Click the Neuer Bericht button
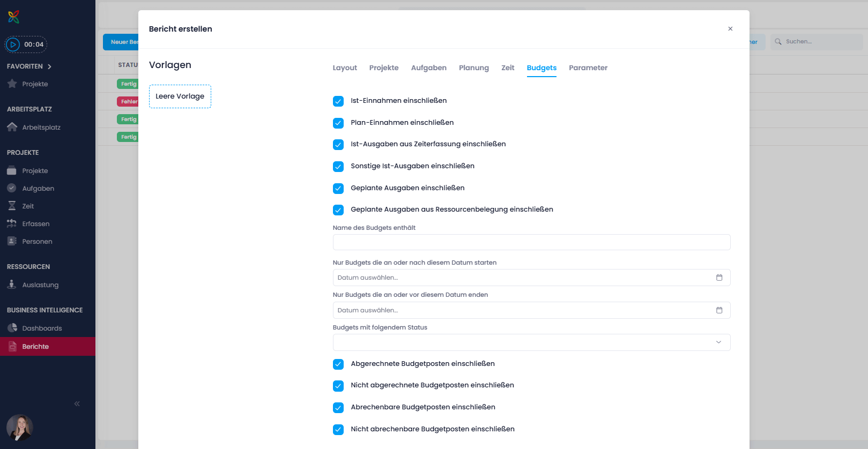868x449 pixels. (121, 42)
